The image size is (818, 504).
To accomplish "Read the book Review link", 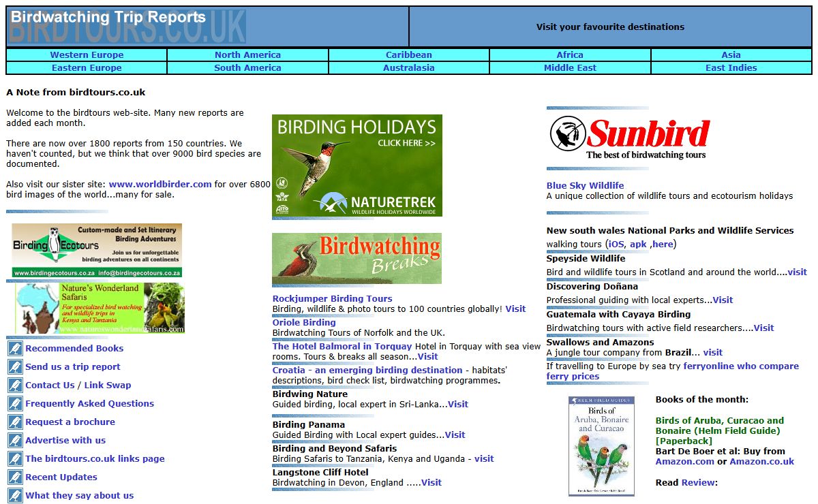I will 698,482.
